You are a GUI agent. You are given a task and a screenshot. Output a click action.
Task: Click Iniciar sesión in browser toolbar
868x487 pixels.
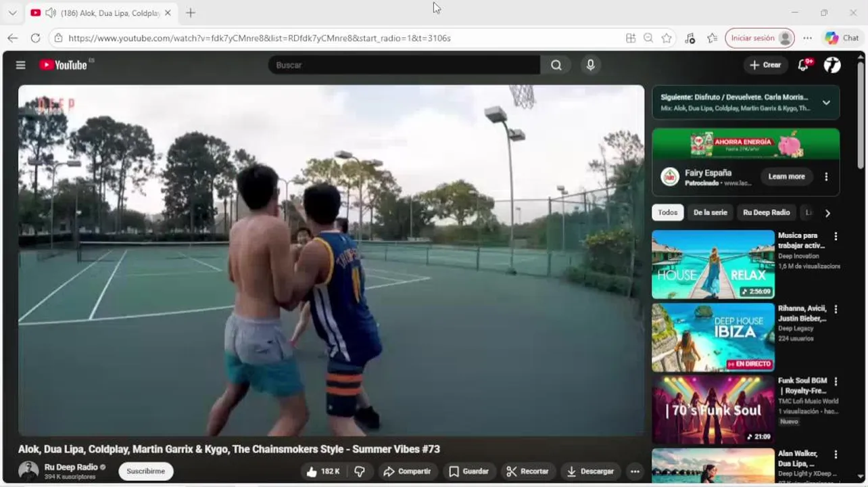point(760,38)
